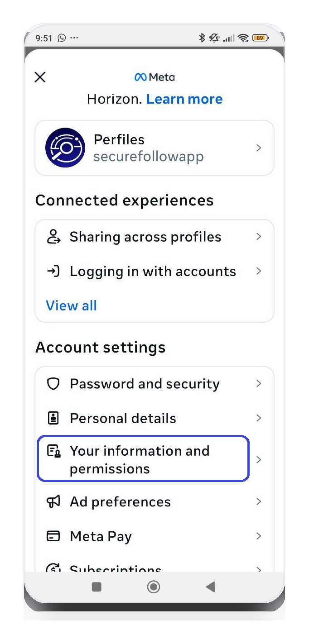
Task: Select the Personal details ID card icon
Action: 53,418
